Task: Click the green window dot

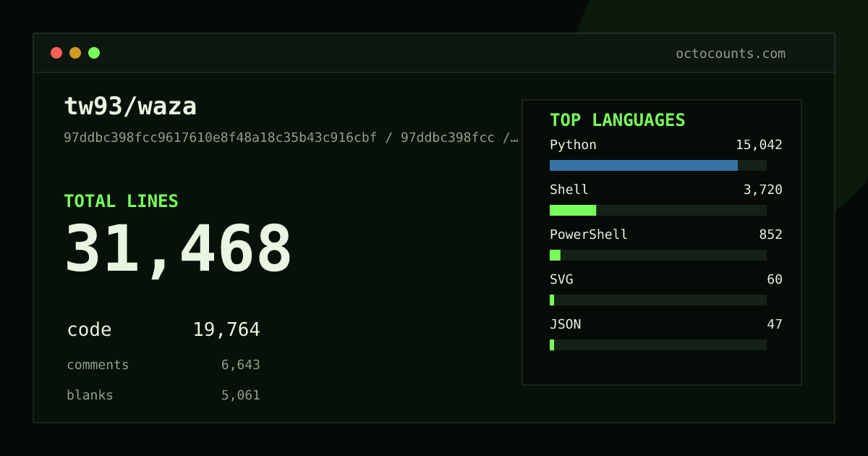Action: click(x=94, y=53)
